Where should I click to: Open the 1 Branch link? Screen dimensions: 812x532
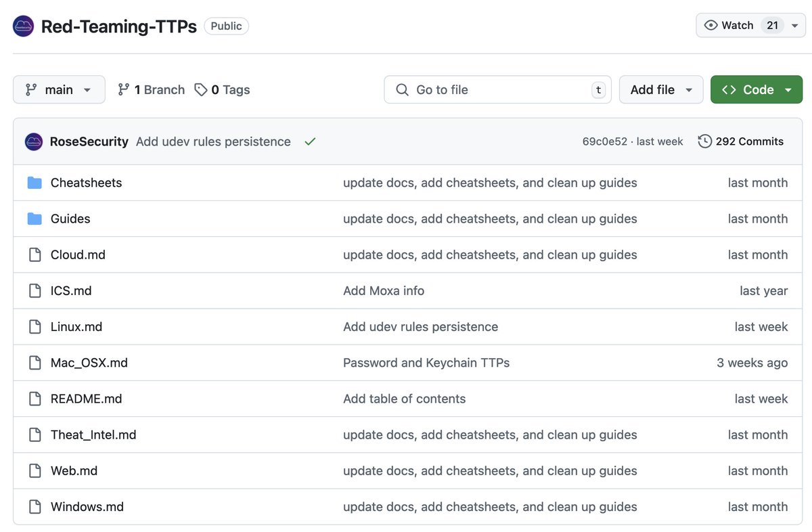[151, 89]
